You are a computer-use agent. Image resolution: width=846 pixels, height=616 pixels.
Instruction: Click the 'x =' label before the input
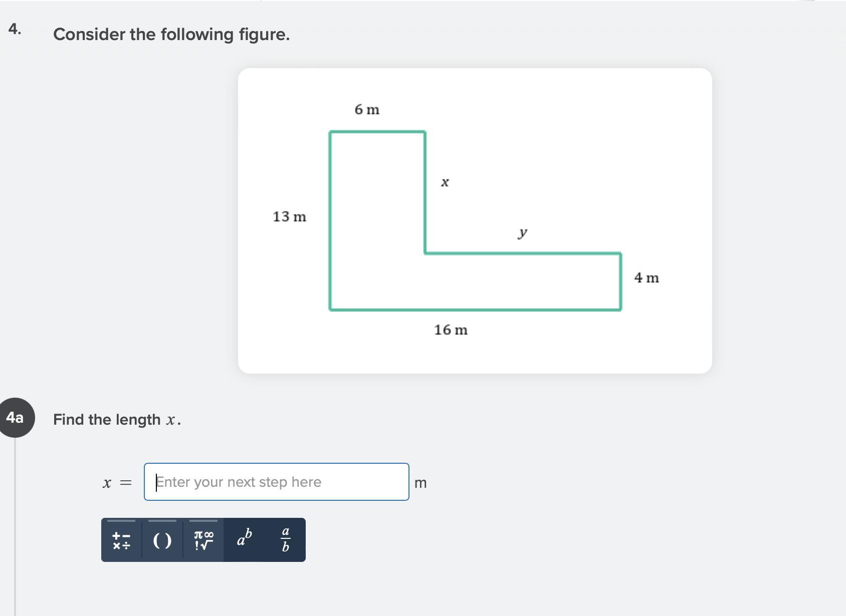pos(117,483)
